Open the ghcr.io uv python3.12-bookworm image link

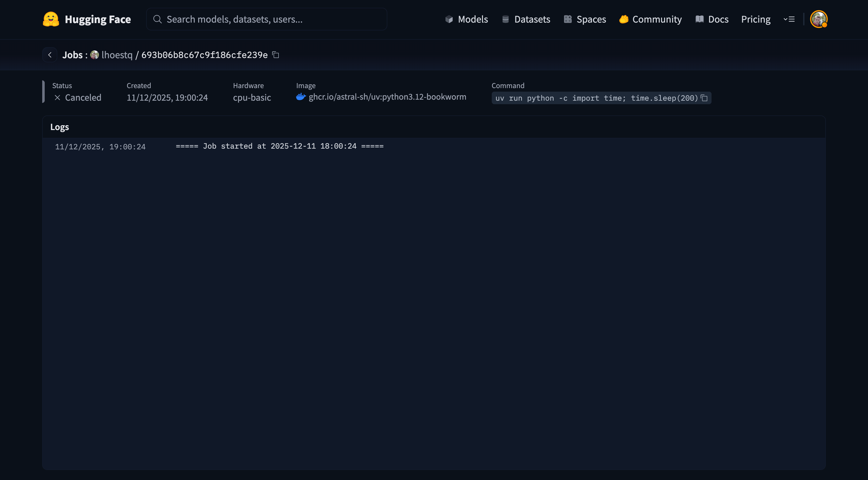coord(387,97)
